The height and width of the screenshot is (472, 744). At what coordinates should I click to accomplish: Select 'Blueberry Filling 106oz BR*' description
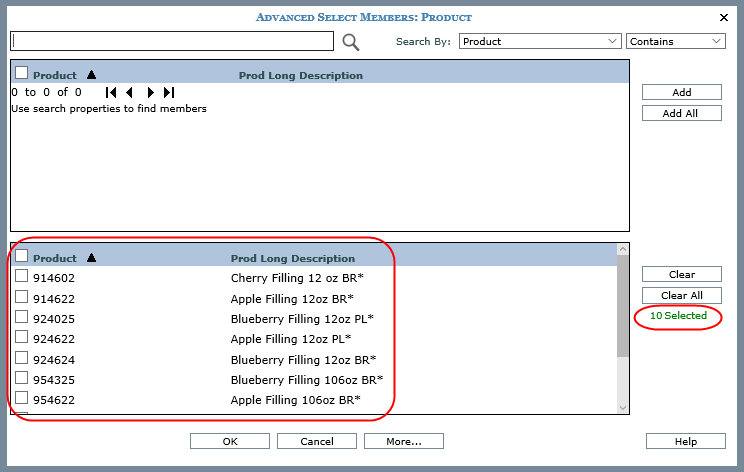[307, 379]
